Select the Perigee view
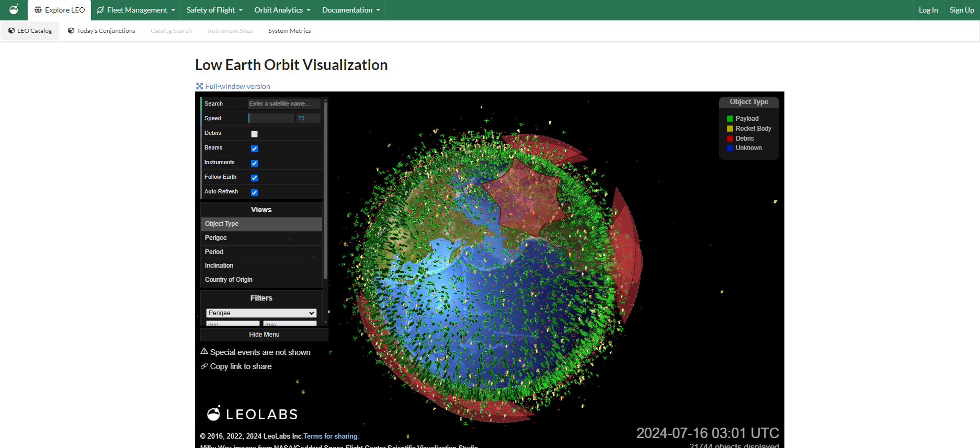This screenshot has width=980, height=448. (261, 238)
